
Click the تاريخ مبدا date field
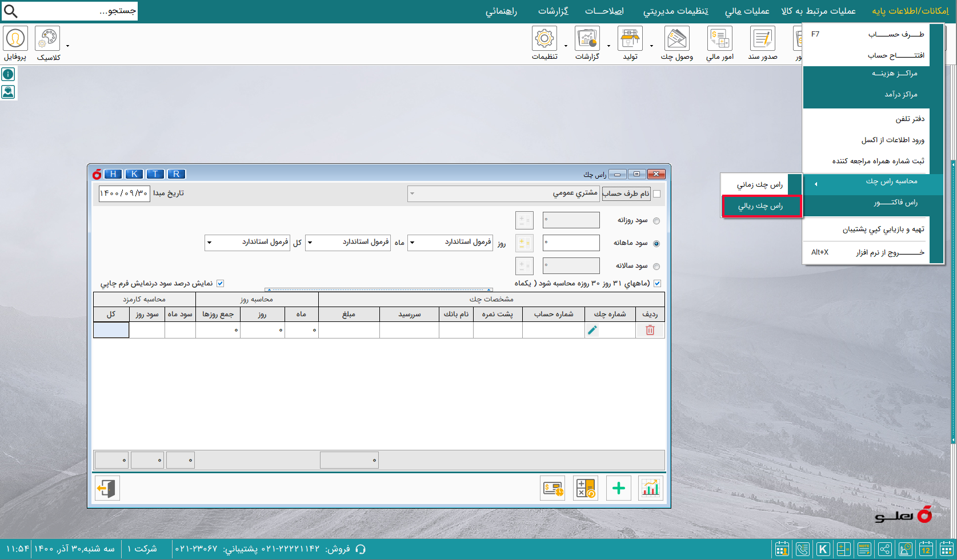tap(124, 194)
